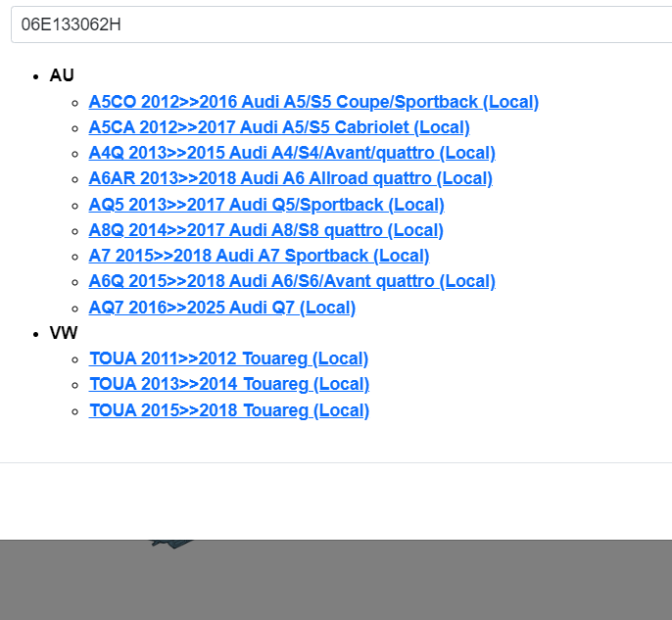672x620 pixels.
Task: Open the TOUA 2015>>2018 Touareg link
Action: (x=228, y=410)
